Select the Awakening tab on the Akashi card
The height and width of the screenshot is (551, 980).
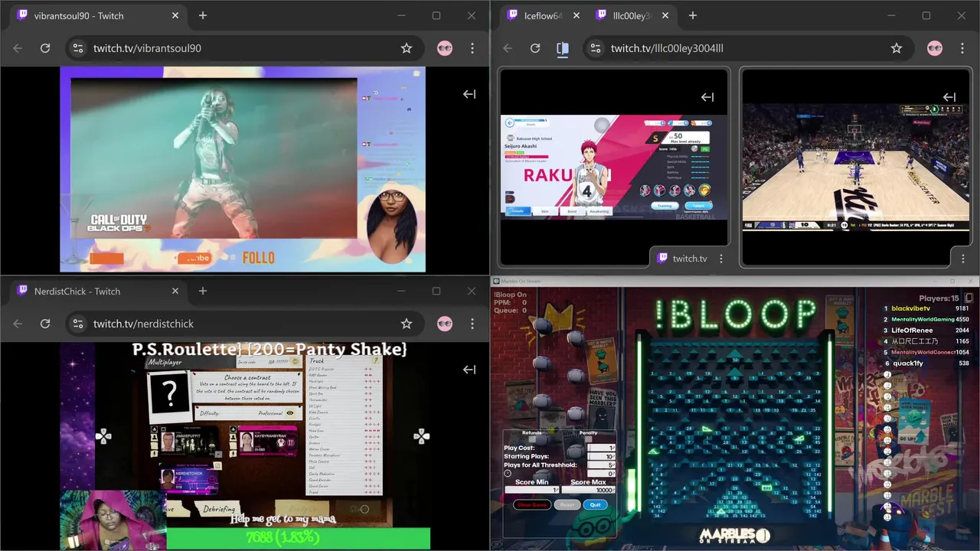[599, 210]
